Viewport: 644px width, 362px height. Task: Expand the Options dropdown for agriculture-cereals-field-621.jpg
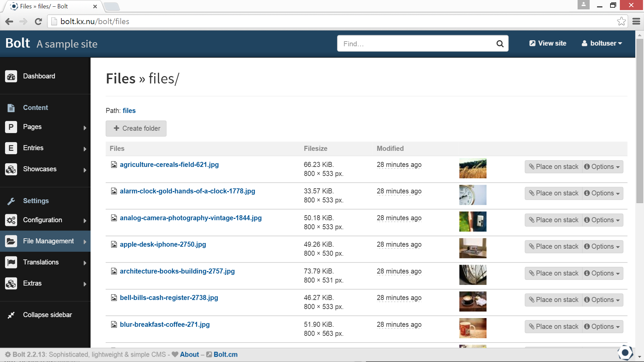point(602,167)
